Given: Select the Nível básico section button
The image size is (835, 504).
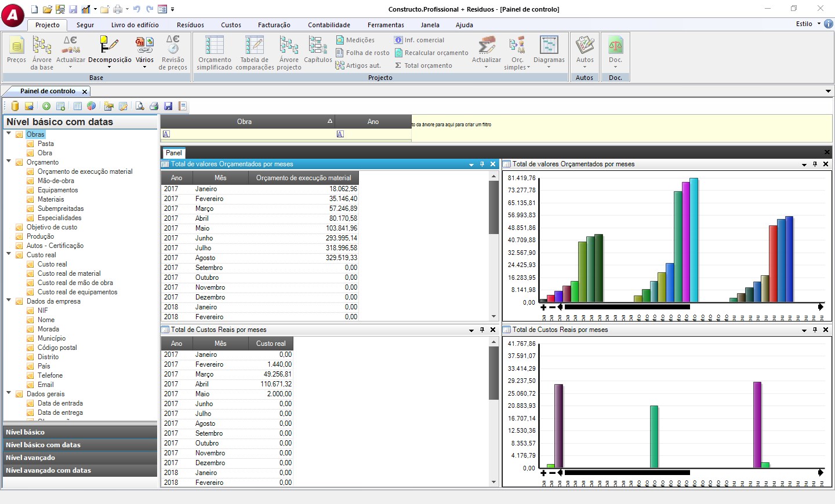Looking at the screenshot, I should 80,432.
